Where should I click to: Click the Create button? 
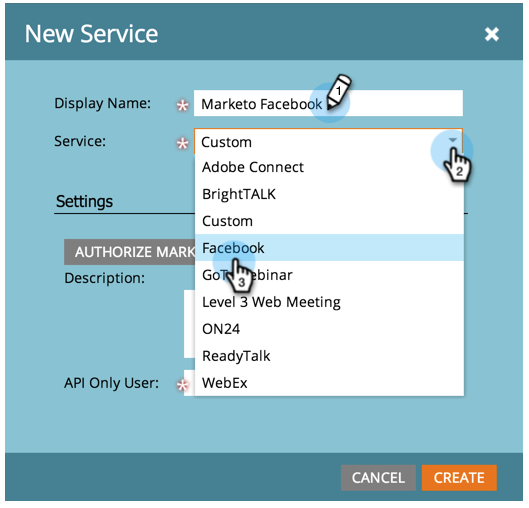point(459,478)
